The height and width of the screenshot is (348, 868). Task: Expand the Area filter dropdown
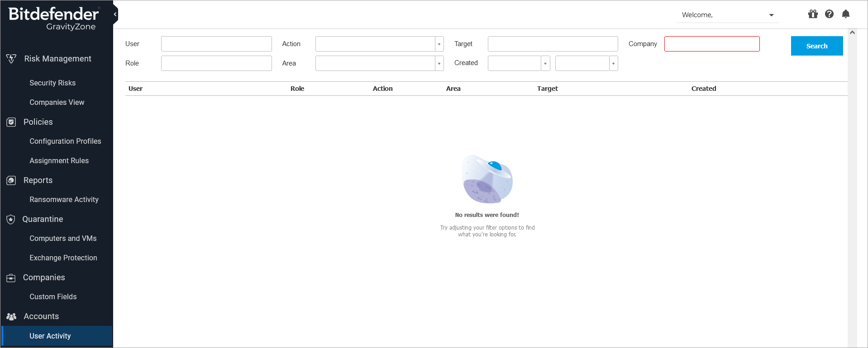point(439,63)
